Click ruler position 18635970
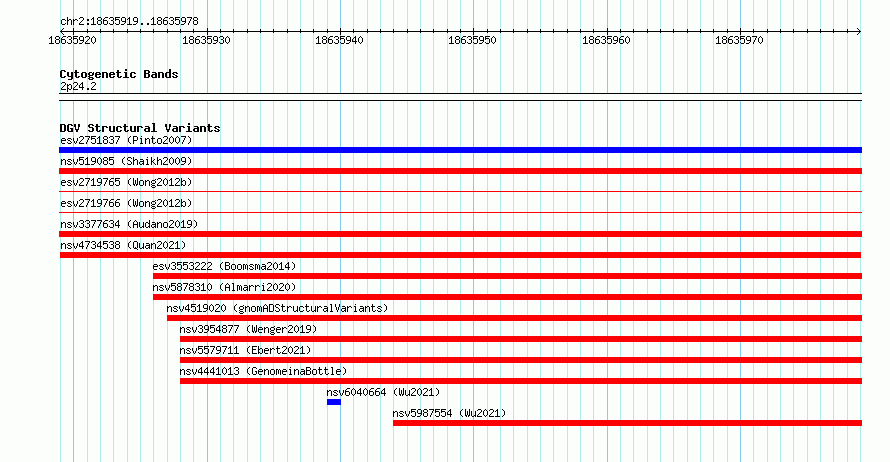 click(x=739, y=40)
